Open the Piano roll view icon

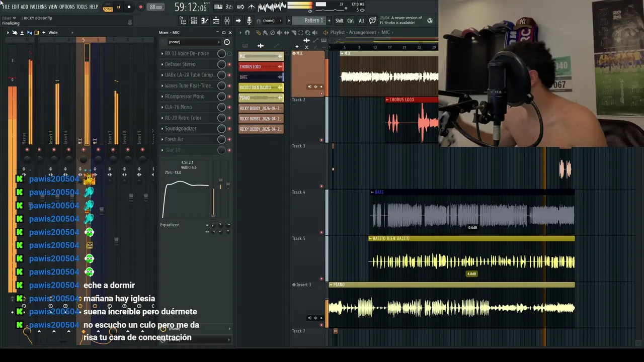[205, 21]
